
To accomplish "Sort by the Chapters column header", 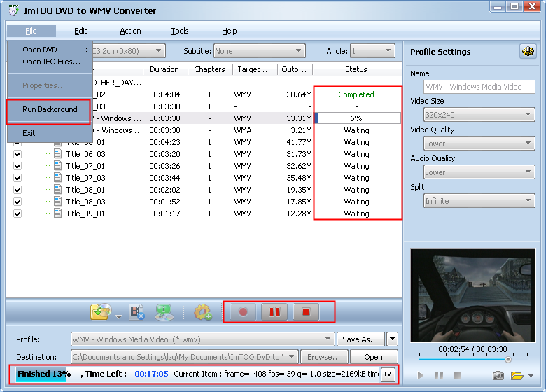I will (x=210, y=69).
